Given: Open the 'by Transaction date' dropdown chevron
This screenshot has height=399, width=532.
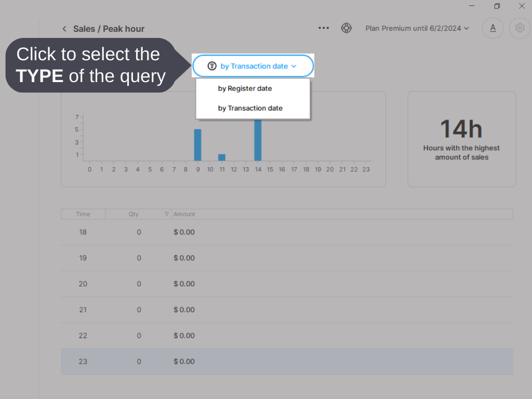Looking at the screenshot, I should [x=294, y=66].
